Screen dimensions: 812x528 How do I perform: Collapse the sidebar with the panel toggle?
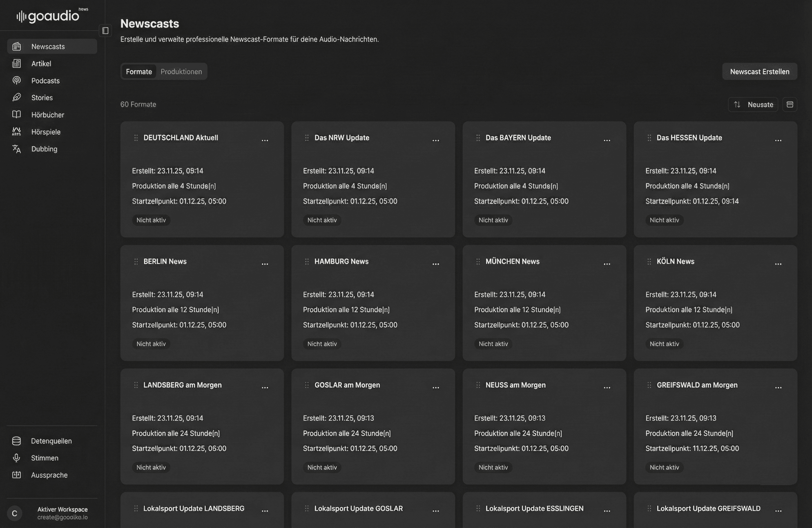[105, 31]
